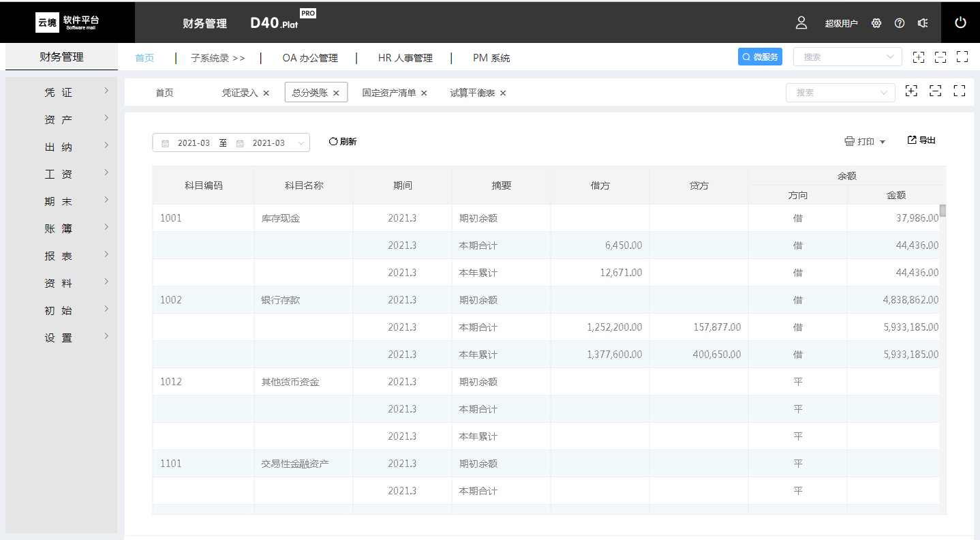Click the 微服务 search button
Image resolution: width=980 pixels, height=540 pixels.
(x=759, y=57)
